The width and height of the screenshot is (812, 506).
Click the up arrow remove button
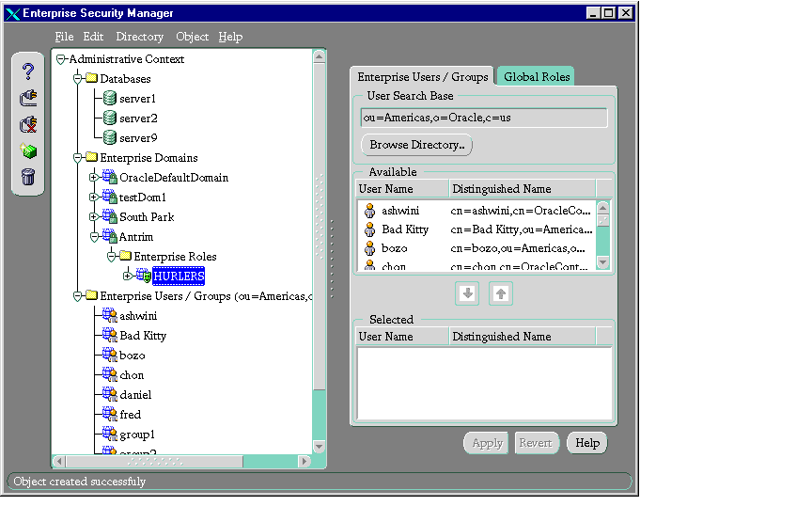(501, 293)
